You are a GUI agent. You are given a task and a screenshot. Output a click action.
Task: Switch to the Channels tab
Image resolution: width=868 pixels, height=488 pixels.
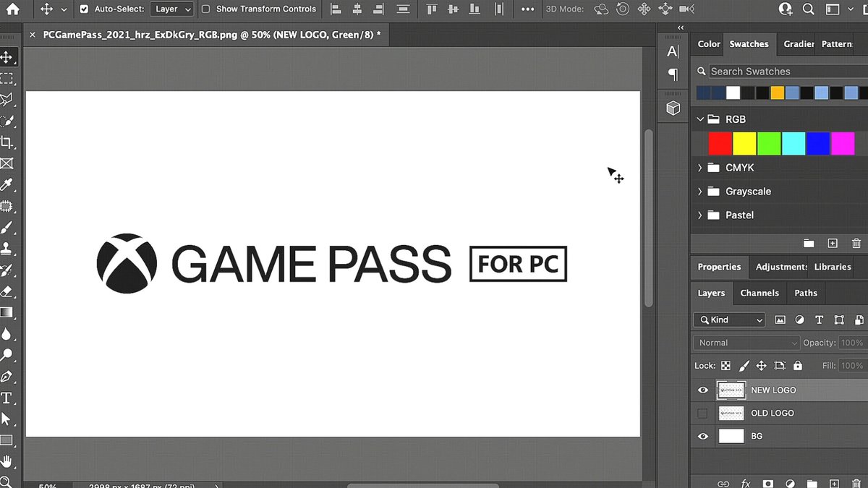[759, 293]
